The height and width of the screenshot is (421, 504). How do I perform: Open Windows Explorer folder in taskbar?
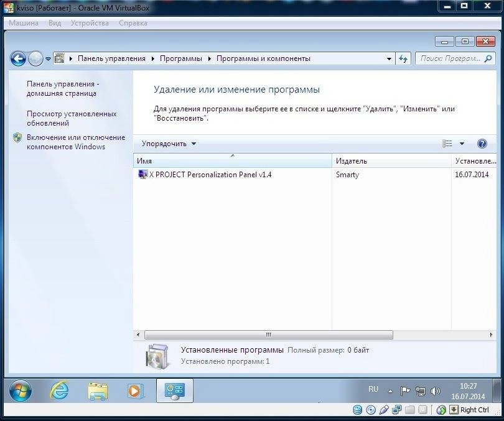click(98, 391)
